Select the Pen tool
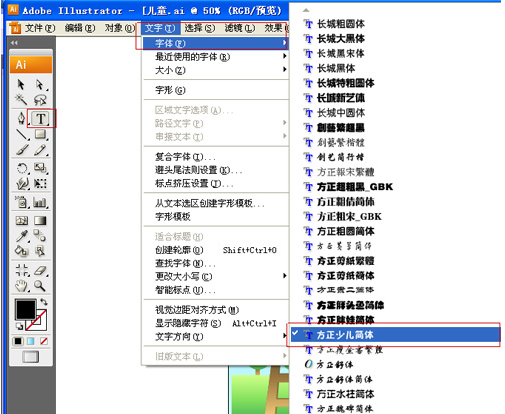Screen dimensions: 505x414 [x=22, y=118]
